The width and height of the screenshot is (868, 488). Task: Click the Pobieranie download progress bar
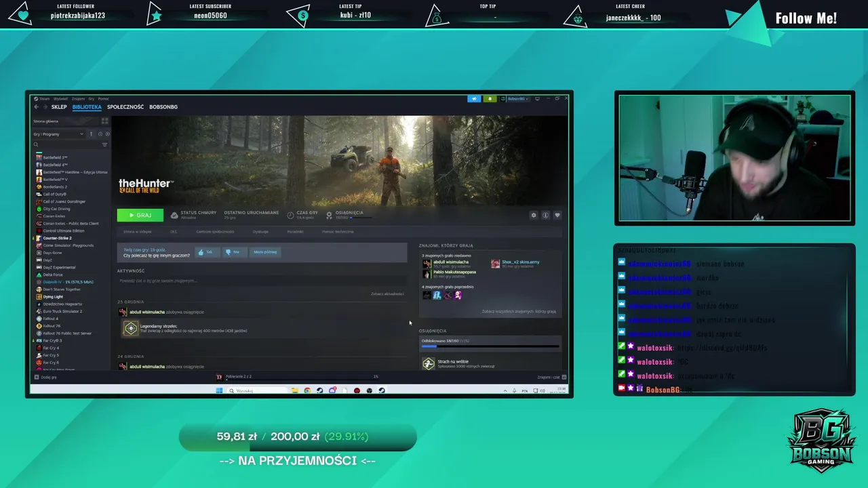click(302, 380)
